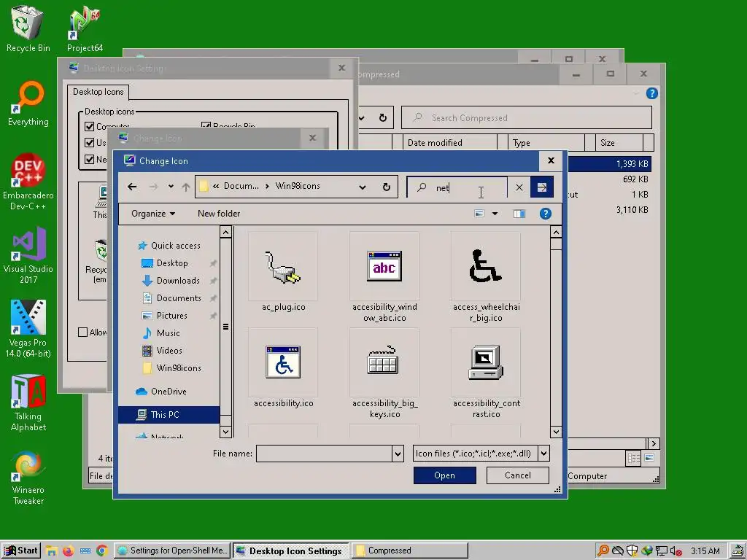
Task: Open the Organize menu
Action: [x=153, y=214]
